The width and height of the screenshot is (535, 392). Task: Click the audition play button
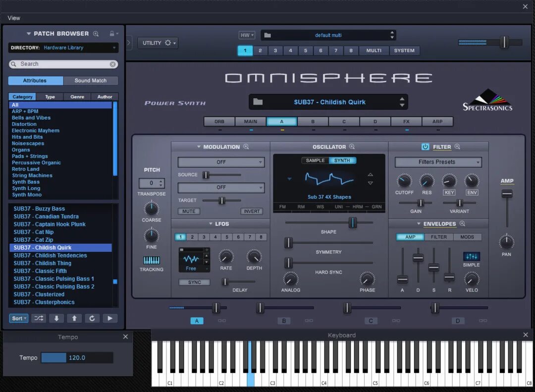coord(110,318)
